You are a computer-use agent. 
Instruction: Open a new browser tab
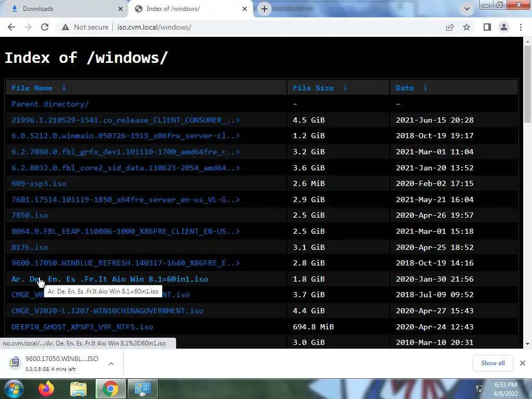(264, 9)
